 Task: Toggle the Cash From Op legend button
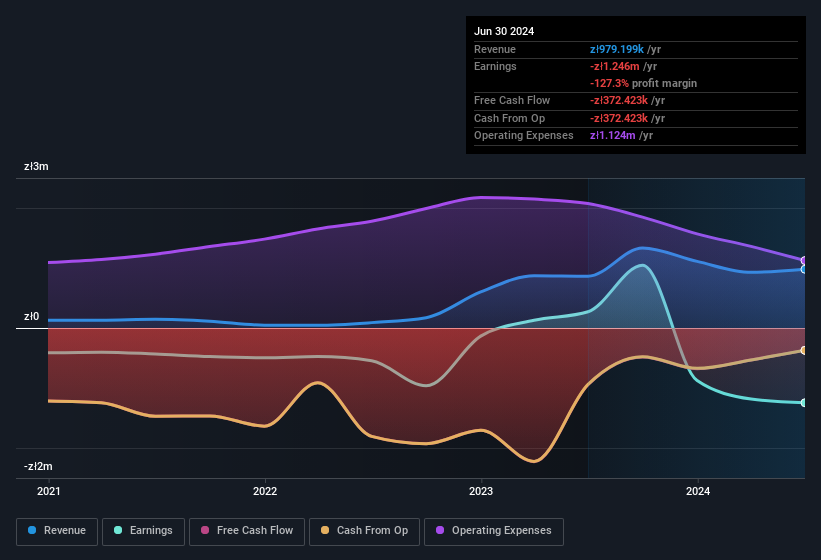(364, 531)
